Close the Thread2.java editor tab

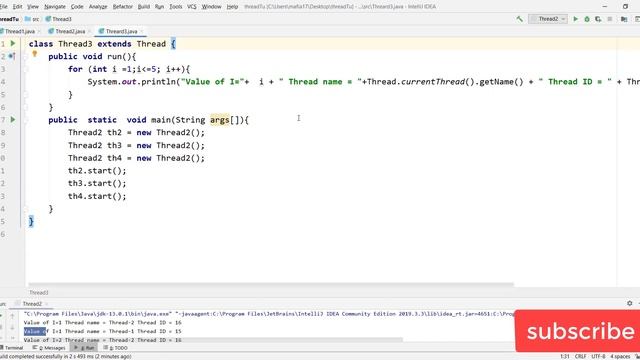(x=89, y=31)
